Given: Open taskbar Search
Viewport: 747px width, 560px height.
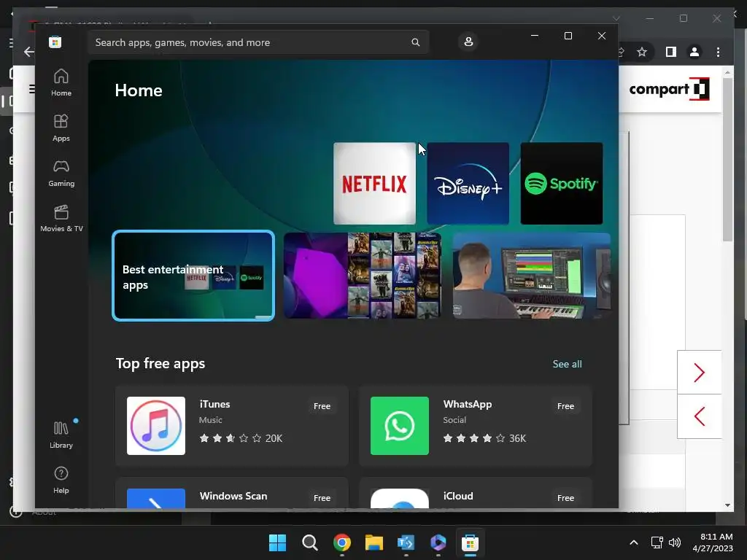Looking at the screenshot, I should 309,542.
